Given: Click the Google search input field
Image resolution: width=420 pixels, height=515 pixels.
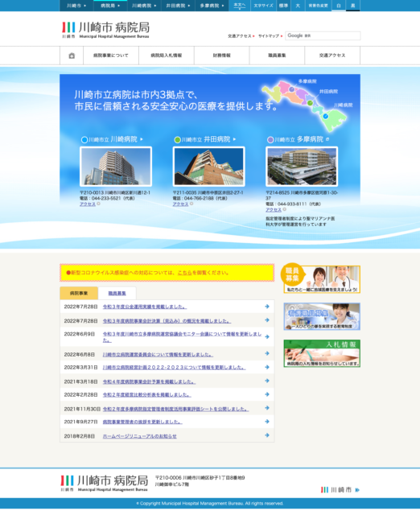Looking at the screenshot, I should [323, 35].
